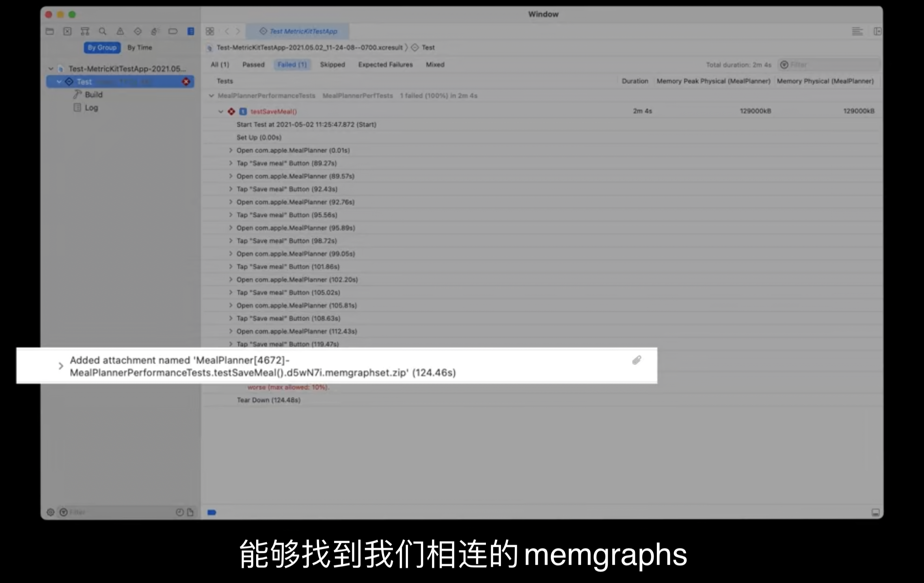
Task: Show All (1) tests filter
Action: click(220, 65)
